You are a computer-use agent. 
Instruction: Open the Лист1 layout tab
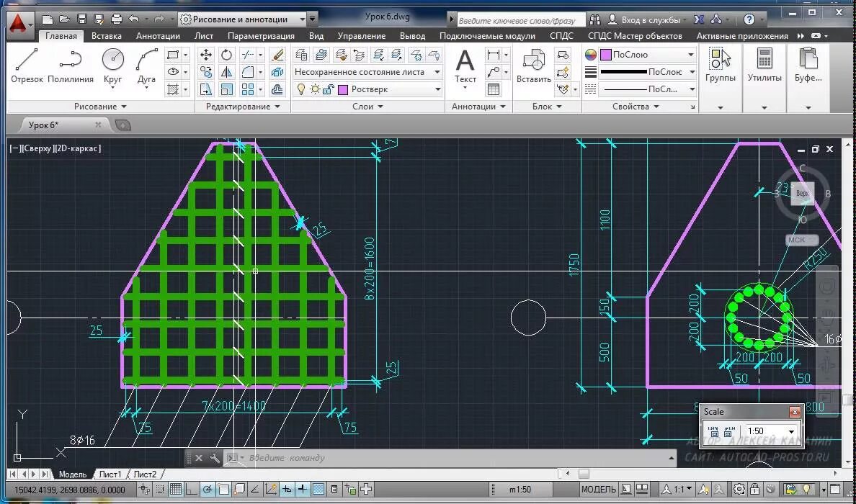click(110, 474)
